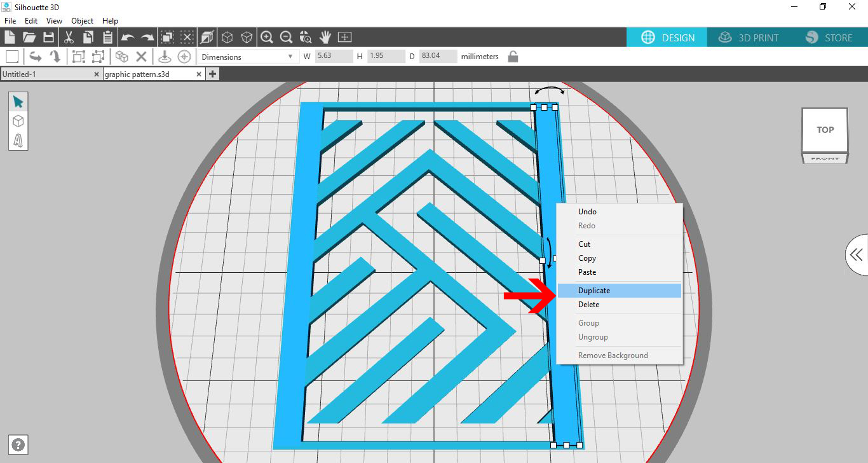This screenshot has width=868, height=463.
Task: Click the Deselect All toolbar icon
Action: coord(187,37)
